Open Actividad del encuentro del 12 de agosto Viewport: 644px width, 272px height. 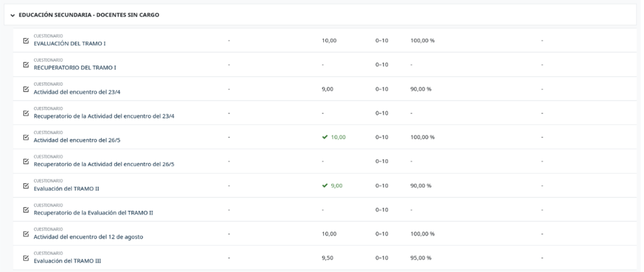point(88,237)
